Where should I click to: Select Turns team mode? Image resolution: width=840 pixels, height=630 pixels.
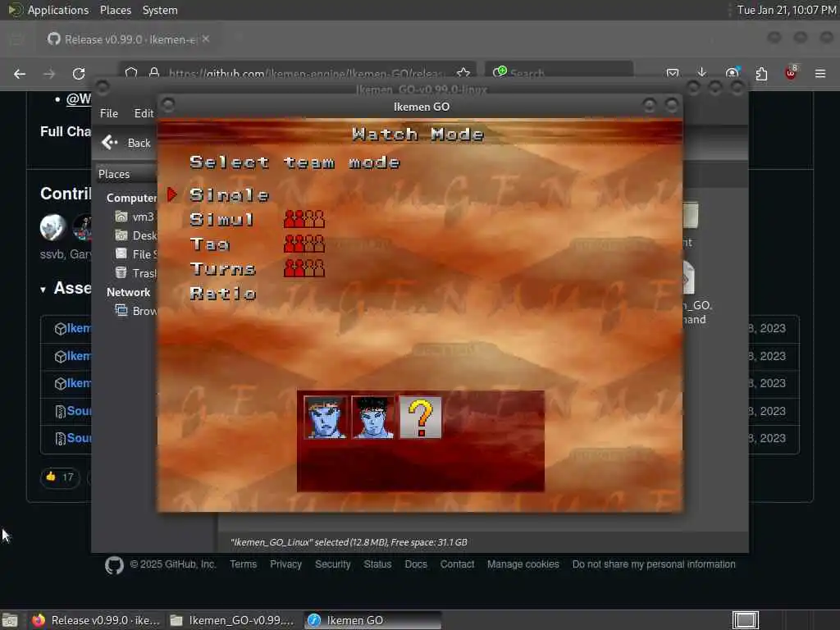223,269
